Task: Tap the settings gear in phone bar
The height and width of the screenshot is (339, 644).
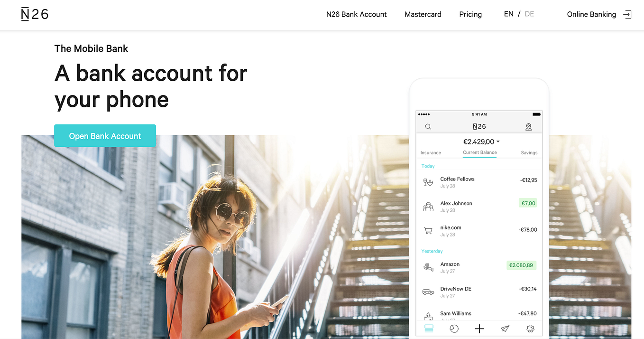Action: coord(530,329)
